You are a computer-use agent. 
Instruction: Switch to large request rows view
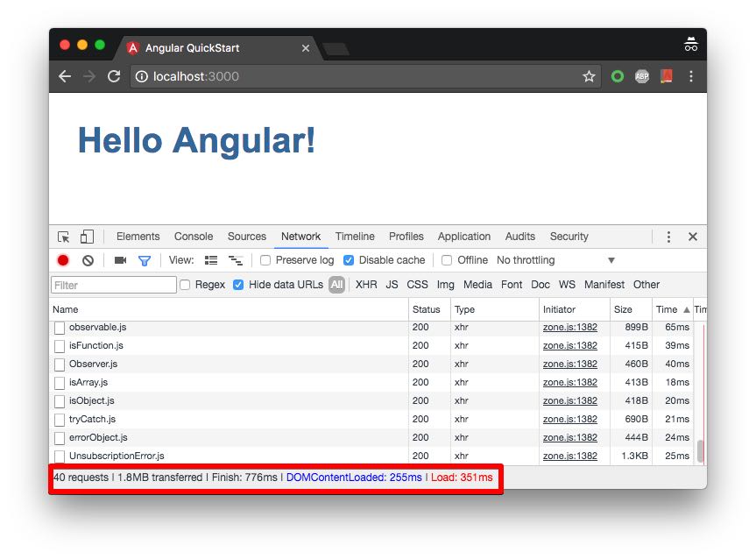tap(211, 260)
